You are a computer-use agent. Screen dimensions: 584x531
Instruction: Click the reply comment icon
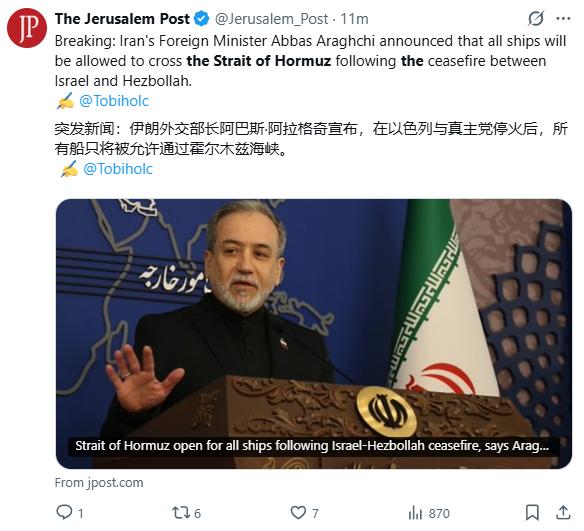coord(64,512)
